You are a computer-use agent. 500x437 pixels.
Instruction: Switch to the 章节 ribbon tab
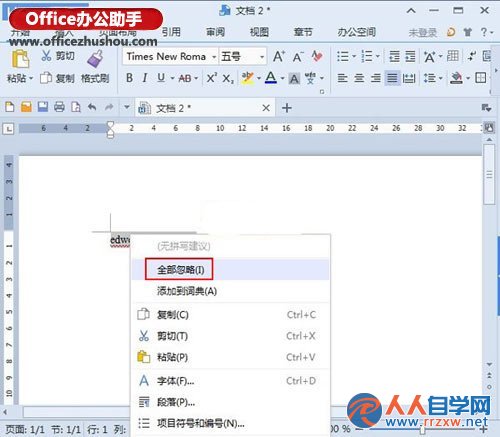click(303, 32)
